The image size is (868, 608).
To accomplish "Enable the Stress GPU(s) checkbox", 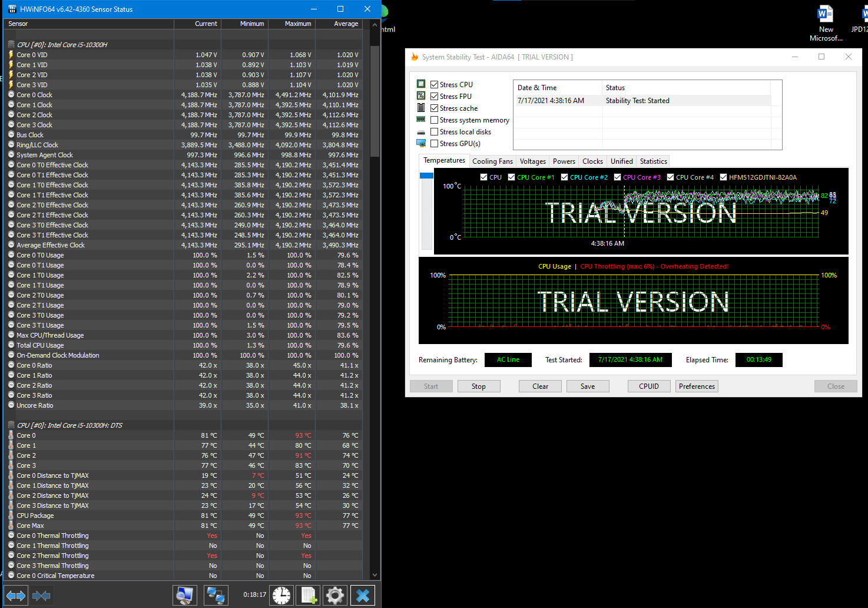I will tap(435, 143).
